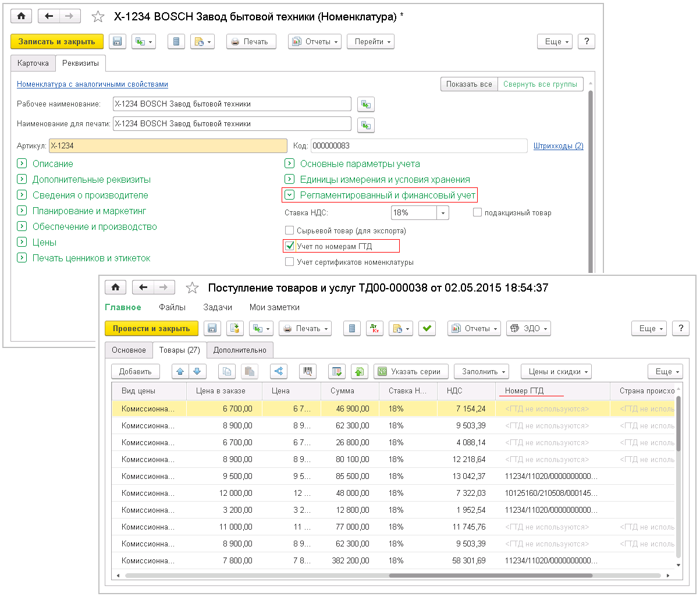The height and width of the screenshot is (600, 700).
Task: Open Перейти dropdown
Action: (371, 41)
